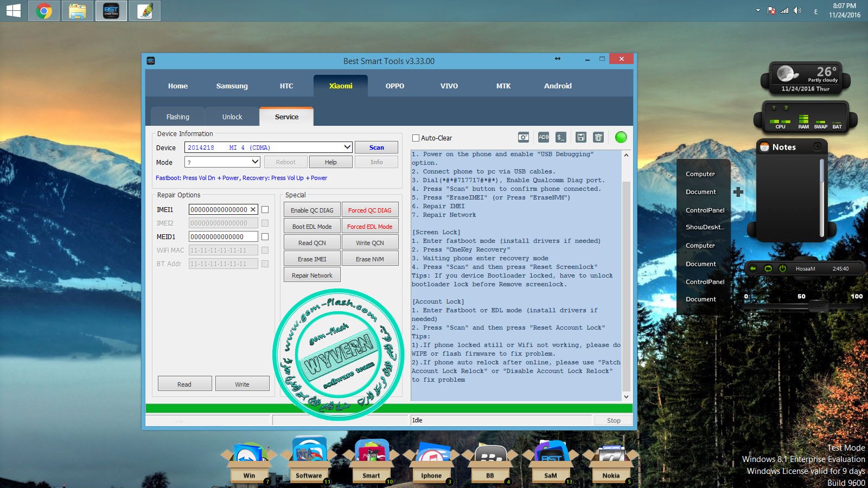Click the green refresh icon on the gadget

pos(768,268)
